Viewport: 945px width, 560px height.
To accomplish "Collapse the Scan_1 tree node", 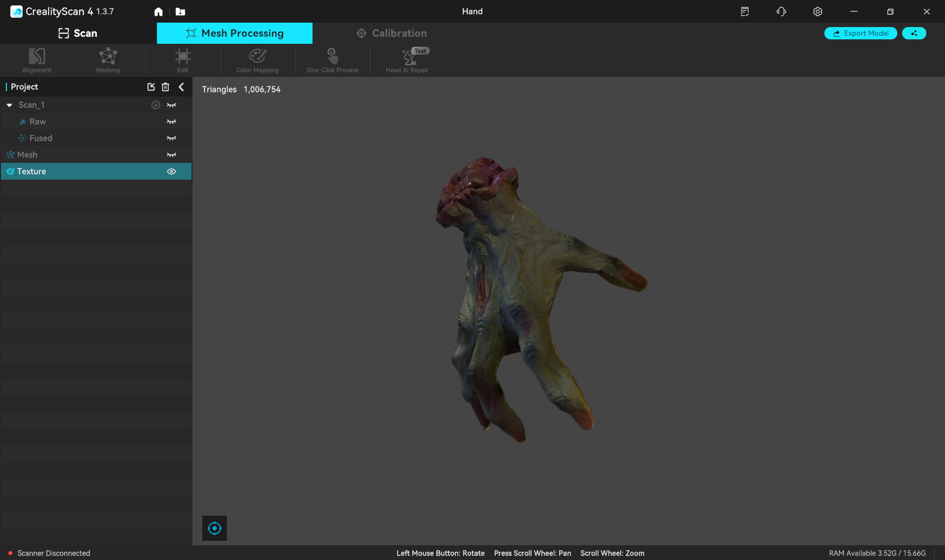I will point(9,105).
